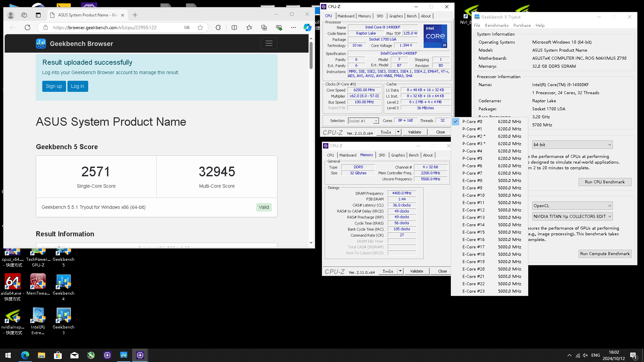This screenshot has height=362, width=644.
Task: Launch MemTweakIt desktop shortcut
Action: 38,285
